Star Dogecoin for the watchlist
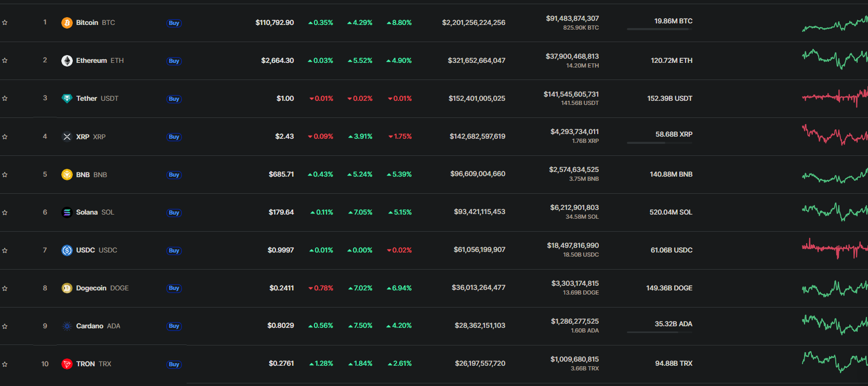Image resolution: width=868 pixels, height=386 pixels. 5,288
